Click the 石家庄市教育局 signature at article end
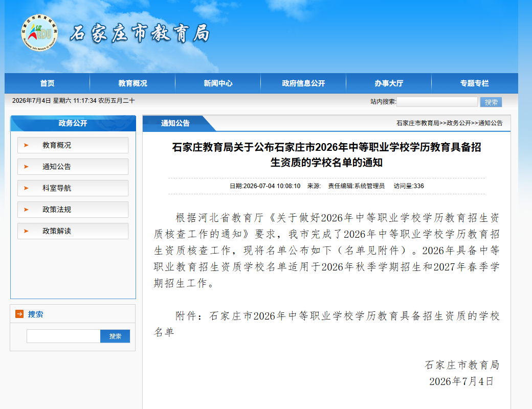Viewport: 532px width, 409px height. pyautogui.click(x=462, y=365)
